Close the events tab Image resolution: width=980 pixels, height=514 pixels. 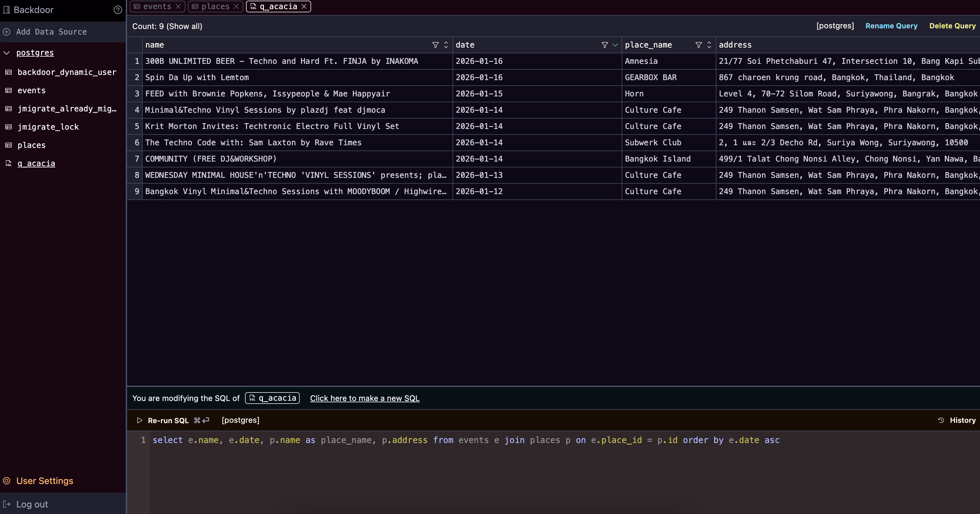[178, 7]
